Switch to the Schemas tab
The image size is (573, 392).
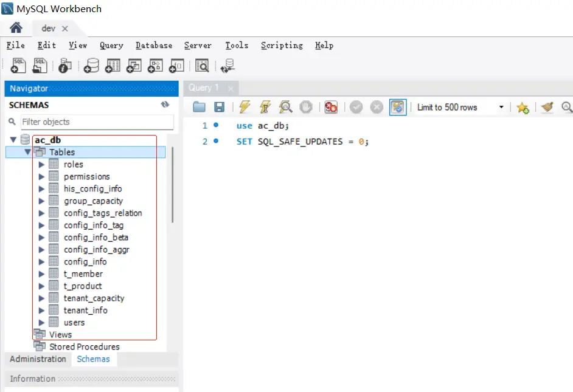click(x=93, y=359)
